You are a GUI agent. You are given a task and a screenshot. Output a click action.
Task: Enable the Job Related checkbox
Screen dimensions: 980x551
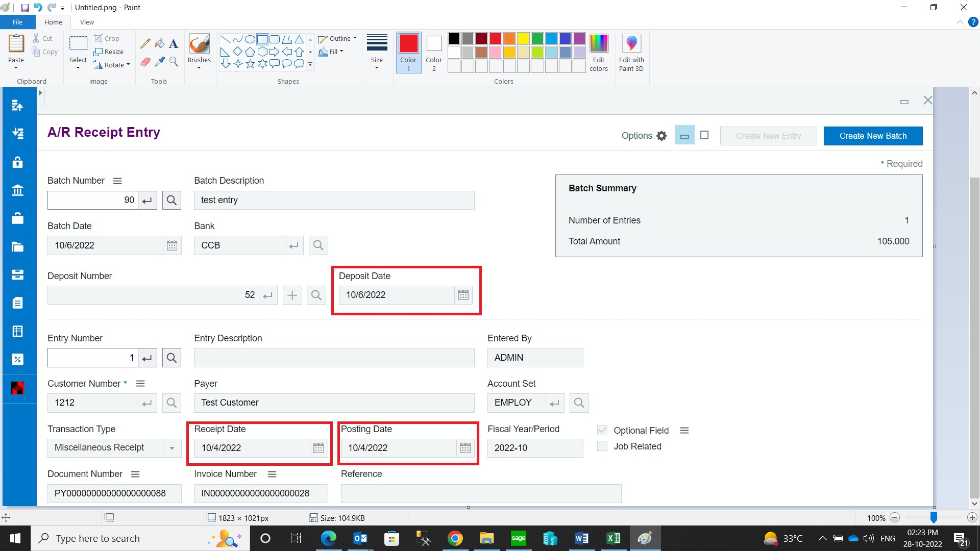[x=602, y=445]
